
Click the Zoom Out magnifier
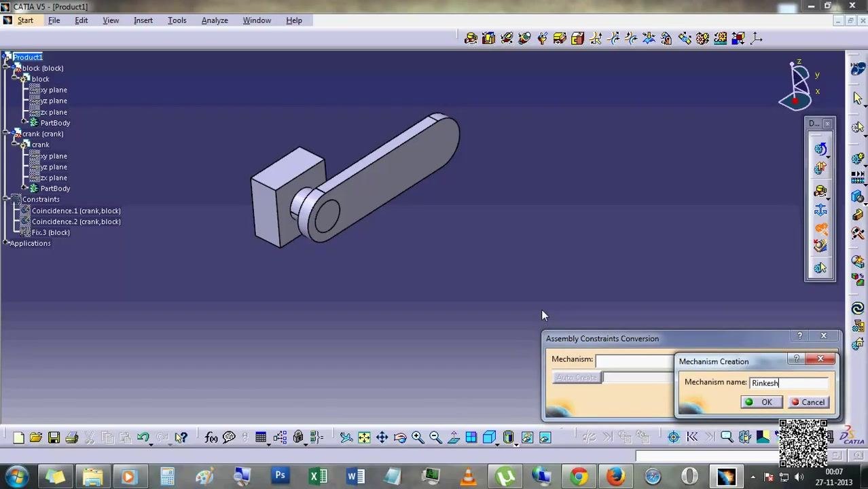click(x=435, y=438)
